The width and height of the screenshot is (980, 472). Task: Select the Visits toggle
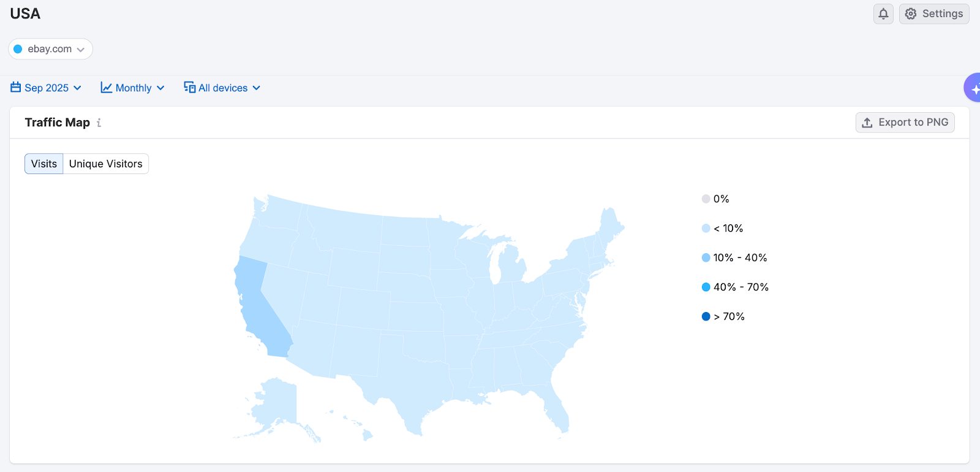point(43,163)
